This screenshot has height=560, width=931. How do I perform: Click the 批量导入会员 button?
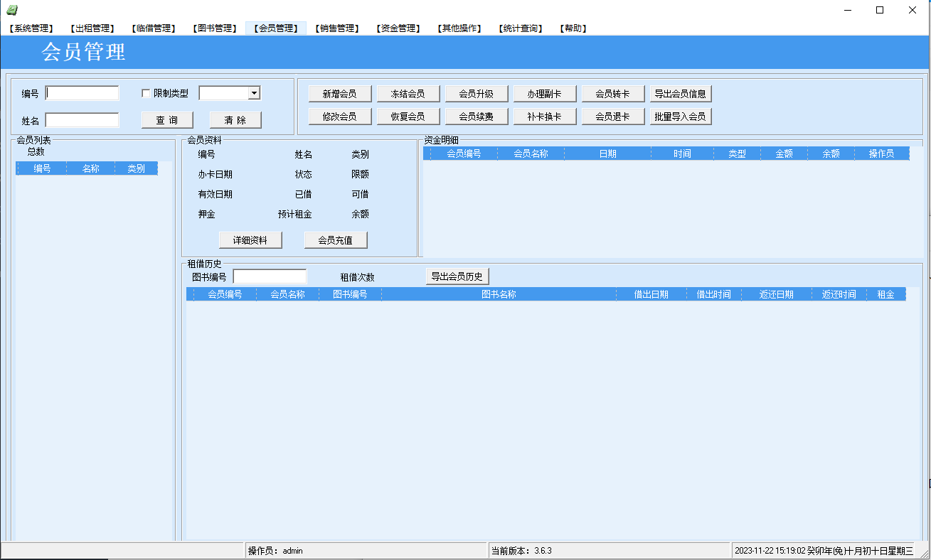tap(681, 117)
